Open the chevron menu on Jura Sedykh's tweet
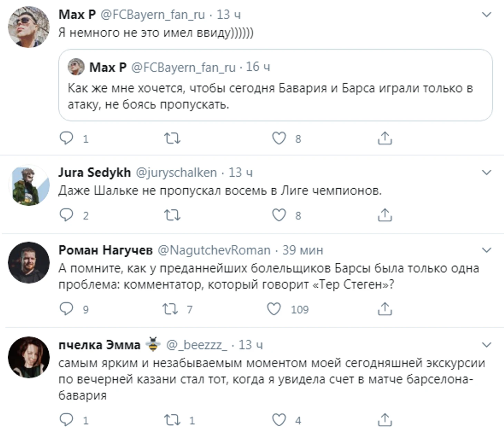The image size is (504, 437). coord(486,172)
